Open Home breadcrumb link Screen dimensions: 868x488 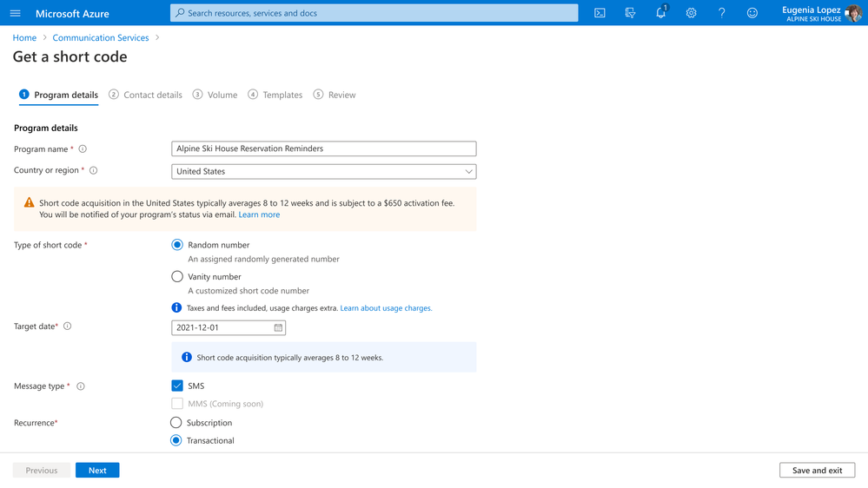24,37
